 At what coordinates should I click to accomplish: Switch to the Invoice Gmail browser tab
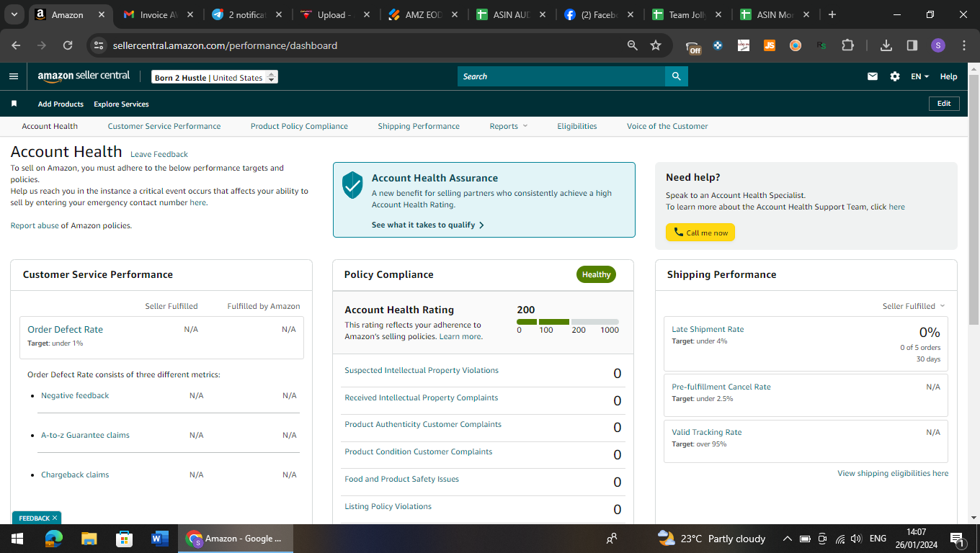157,14
